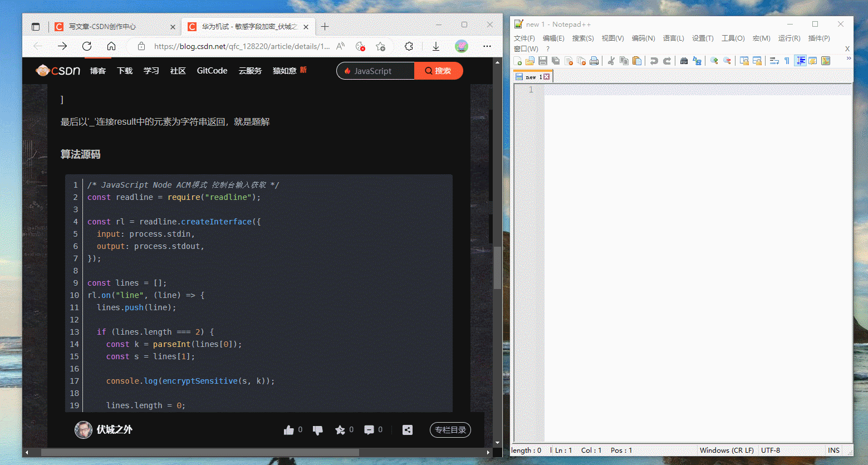Open the 语言(L) menu in Notepad++
This screenshot has width=868, height=465.
coord(673,38)
